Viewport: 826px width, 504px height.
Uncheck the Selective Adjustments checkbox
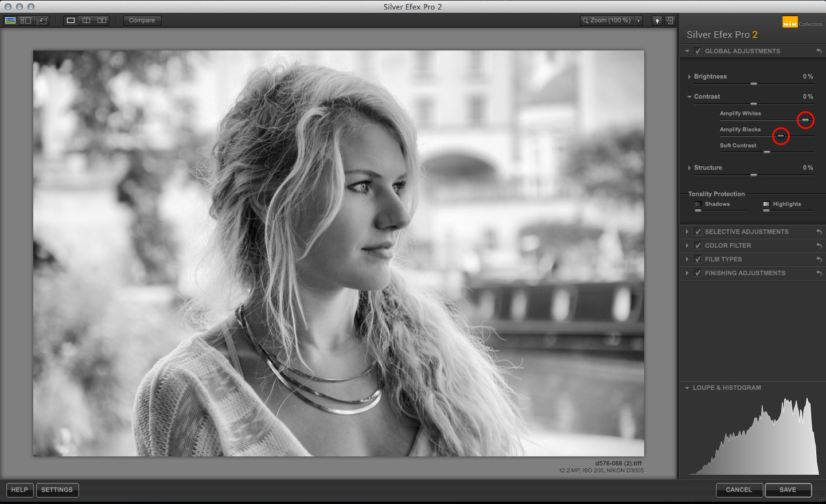697,232
